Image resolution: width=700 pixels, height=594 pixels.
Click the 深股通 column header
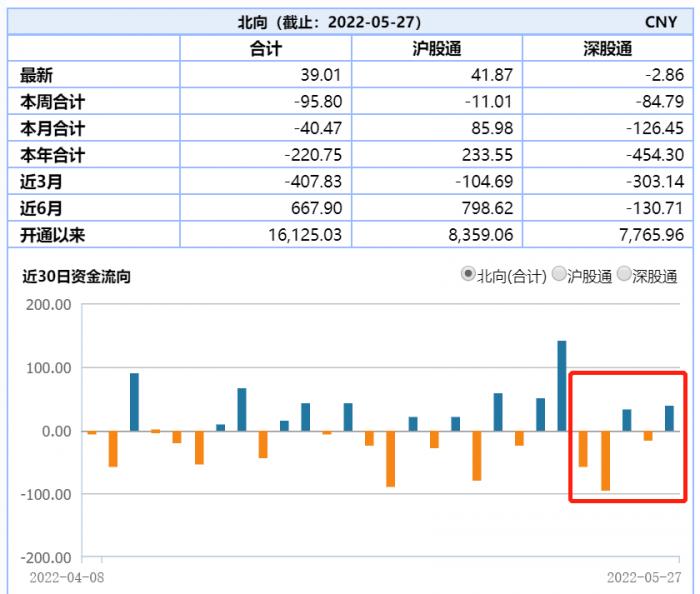coord(608,49)
